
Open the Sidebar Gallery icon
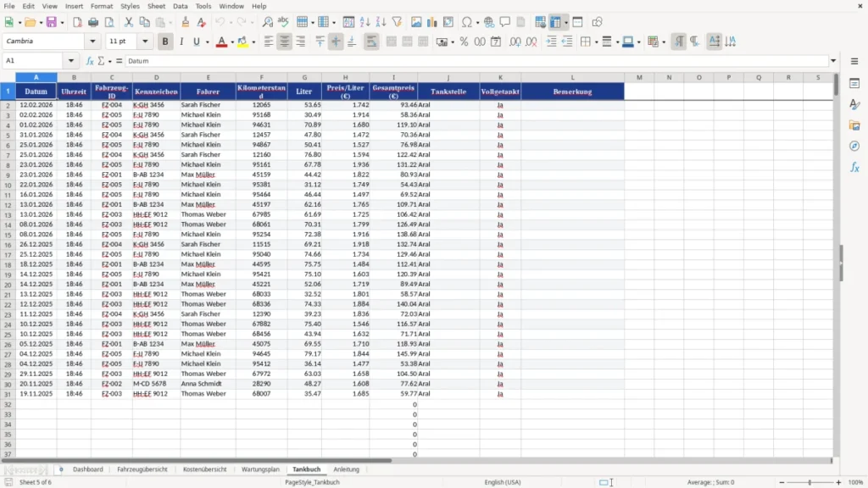click(854, 125)
